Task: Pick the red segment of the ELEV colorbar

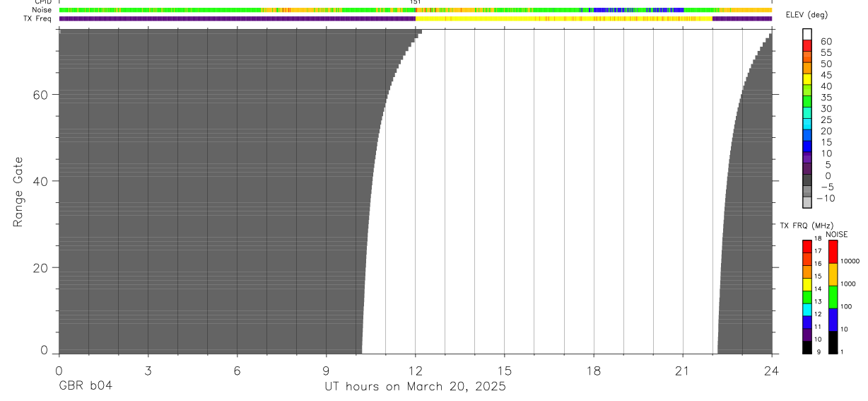Action: (x=807, y=45)
